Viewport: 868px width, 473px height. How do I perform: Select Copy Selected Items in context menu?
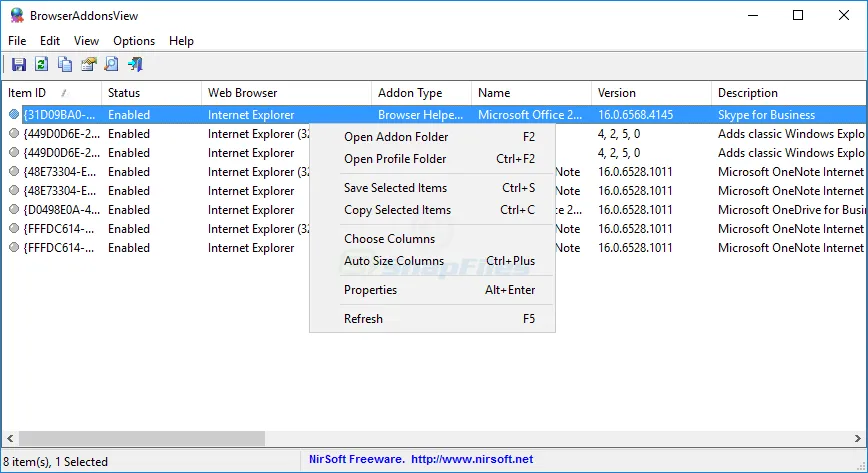click(x=432, y=210)
